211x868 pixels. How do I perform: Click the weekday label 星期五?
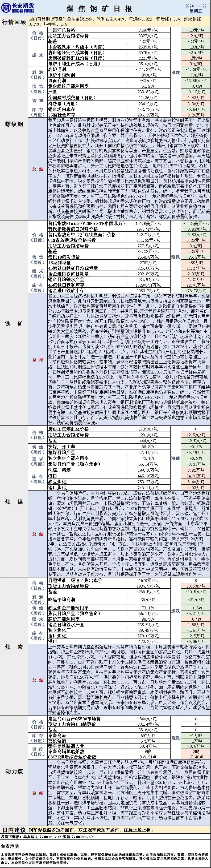click(x=195, y=11)
